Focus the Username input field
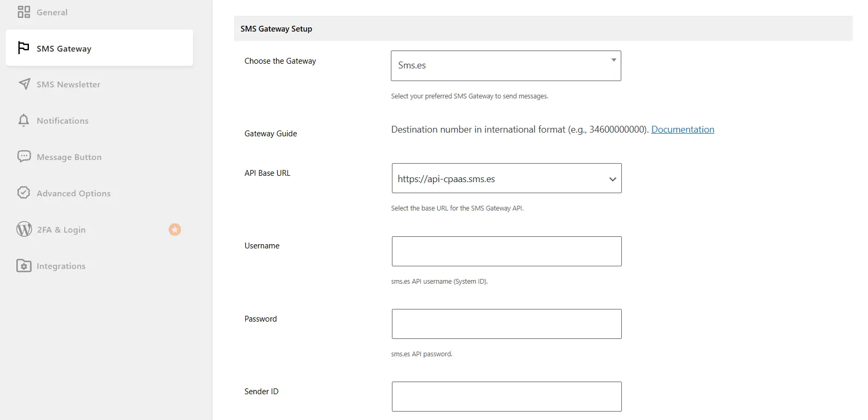868x420 pixels. [x=506, y=251]
